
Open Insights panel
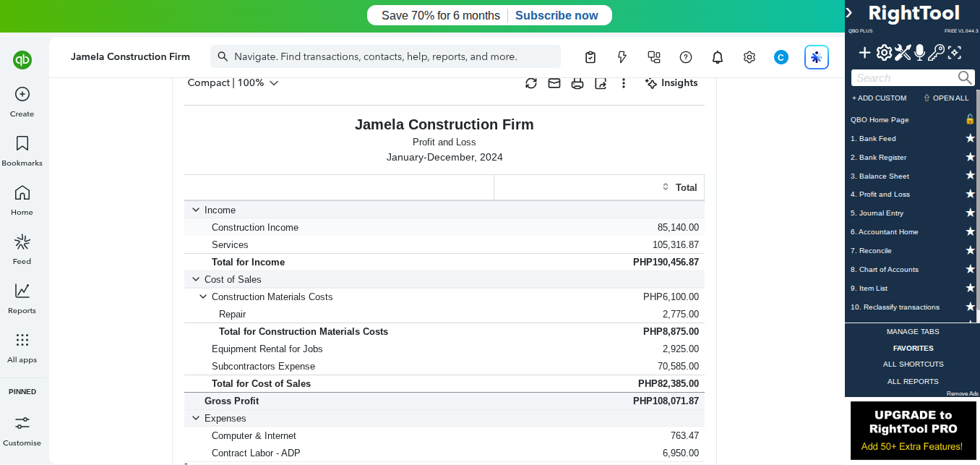[x=671, y=83]
